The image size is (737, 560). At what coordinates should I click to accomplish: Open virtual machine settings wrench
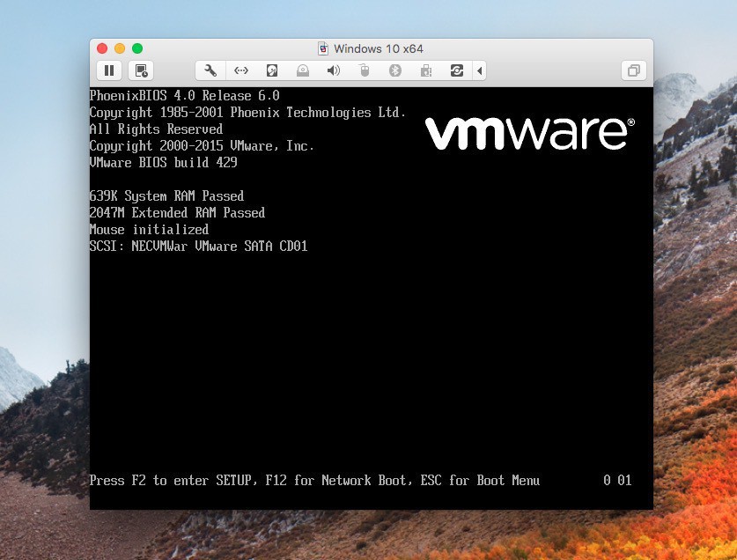pos(210,70)
